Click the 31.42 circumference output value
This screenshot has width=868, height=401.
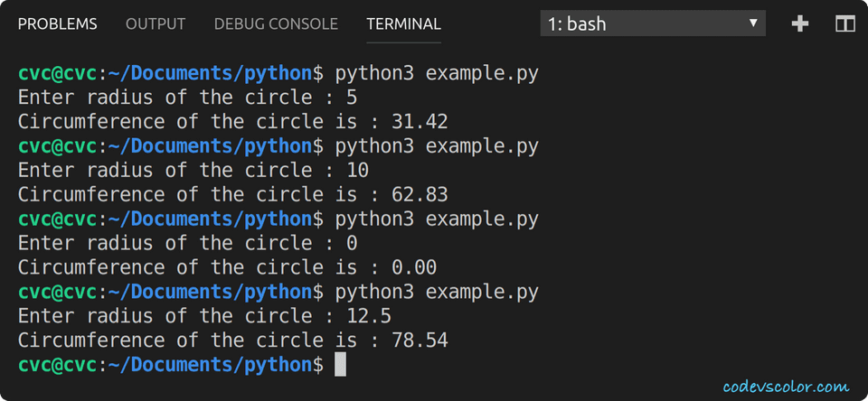coord(420,122)
